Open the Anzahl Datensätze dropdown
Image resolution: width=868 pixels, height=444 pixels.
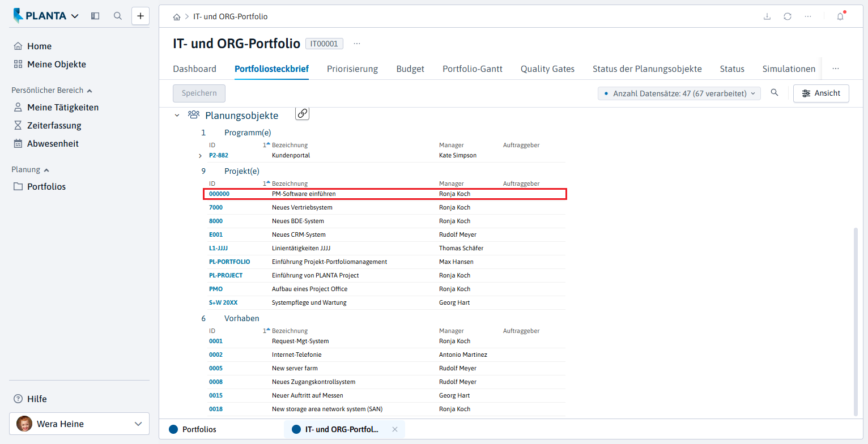pyautogui.click(x=679, y=93)
